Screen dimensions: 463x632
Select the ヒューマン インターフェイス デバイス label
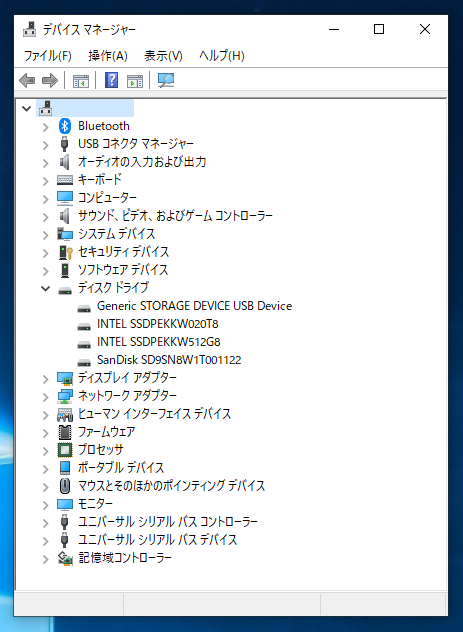[x=154, y=414]
